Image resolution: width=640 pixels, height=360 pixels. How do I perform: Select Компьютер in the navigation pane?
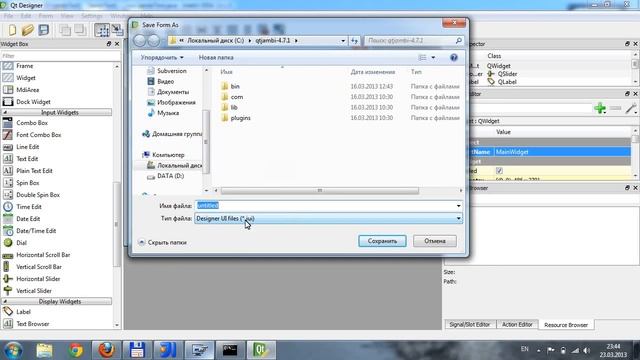point(168,155)
